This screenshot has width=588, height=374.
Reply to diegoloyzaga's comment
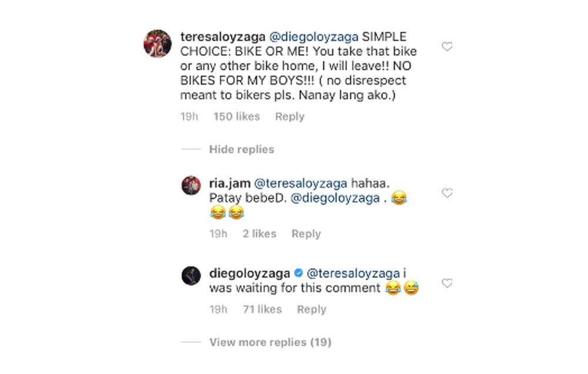tap(311, 309)
